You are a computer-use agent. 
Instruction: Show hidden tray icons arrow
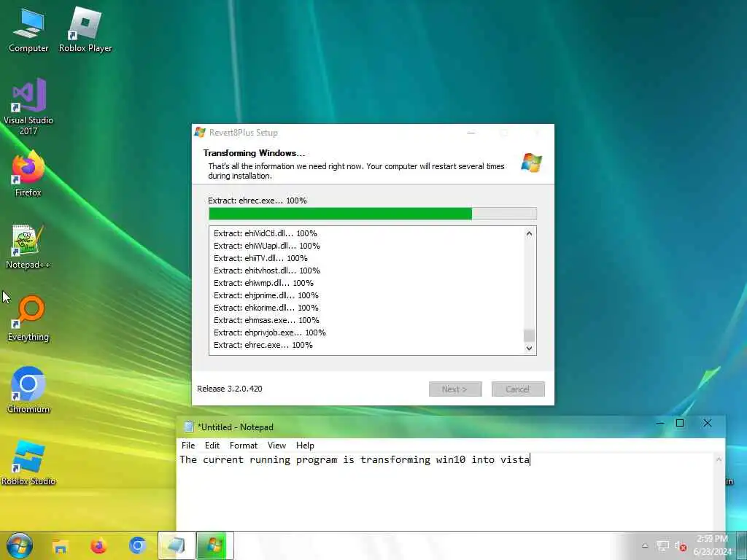(x=645, y=545)
